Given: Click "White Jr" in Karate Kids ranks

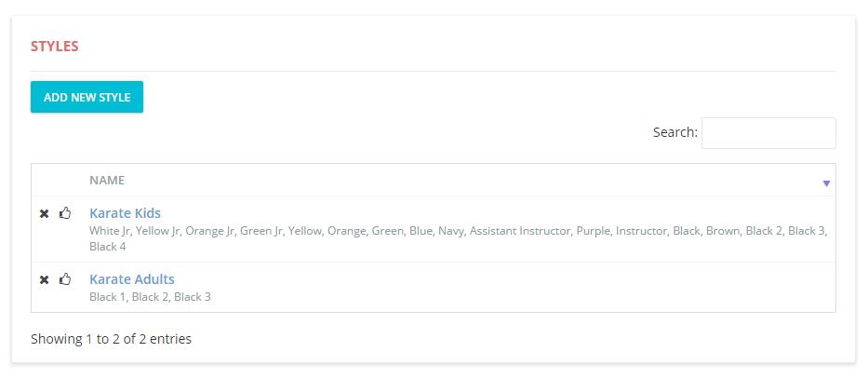Looking at the screenshot, I should pos(109,230).
